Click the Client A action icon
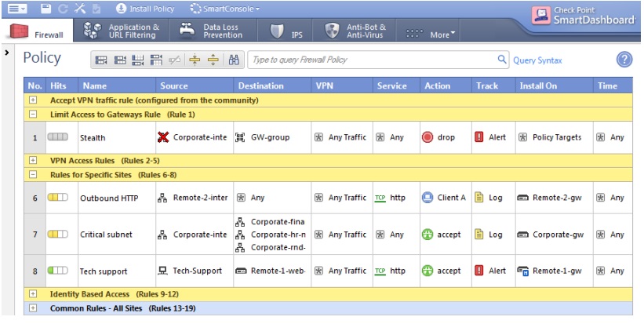 pyautogui.click(x=428, y=198)
